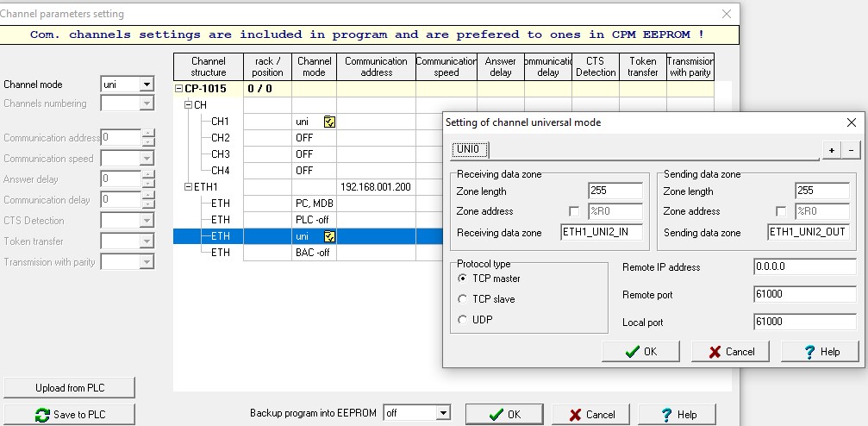Click the minus button beside UNI0 tab

[850, 150]
